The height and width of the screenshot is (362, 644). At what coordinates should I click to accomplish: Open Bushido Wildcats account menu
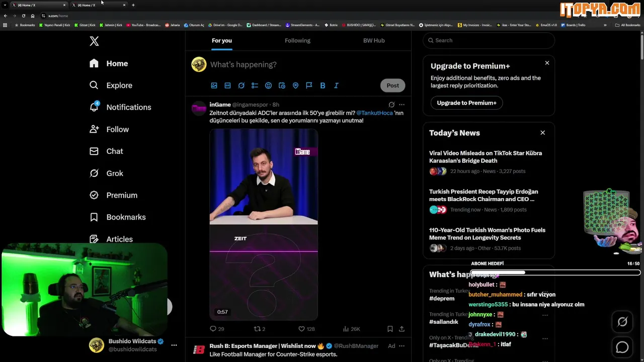174,345
